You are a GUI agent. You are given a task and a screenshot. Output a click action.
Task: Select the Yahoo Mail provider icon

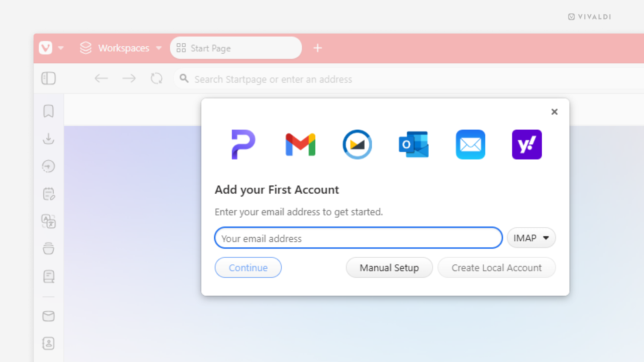pyautogui.click(x=527, y=144)
